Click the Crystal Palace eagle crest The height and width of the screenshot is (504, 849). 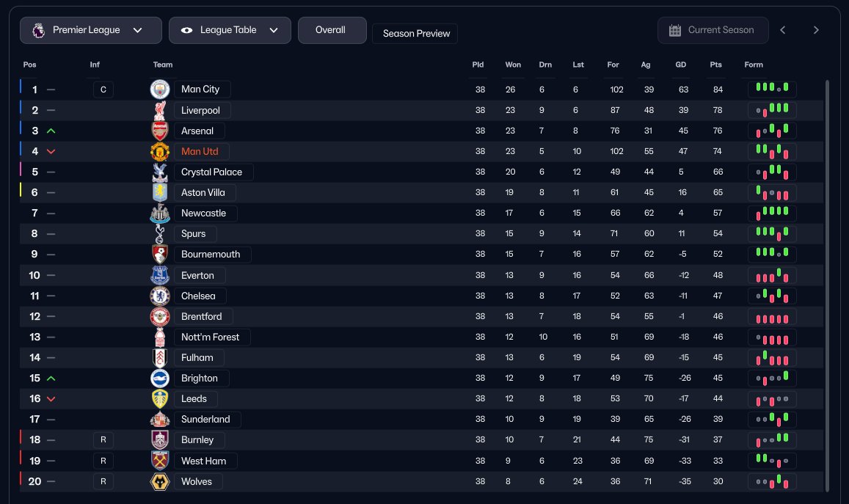point(160,172)
